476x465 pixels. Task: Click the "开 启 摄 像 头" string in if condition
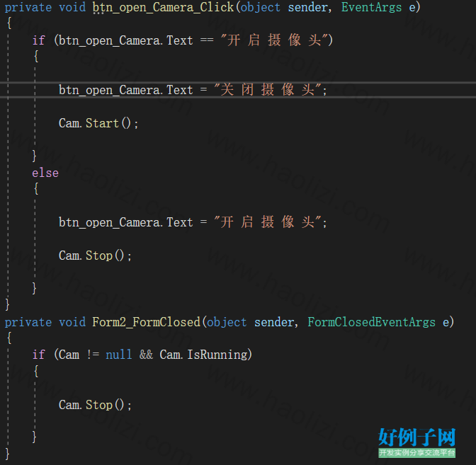pyautogui.click(x=274, y=40)
